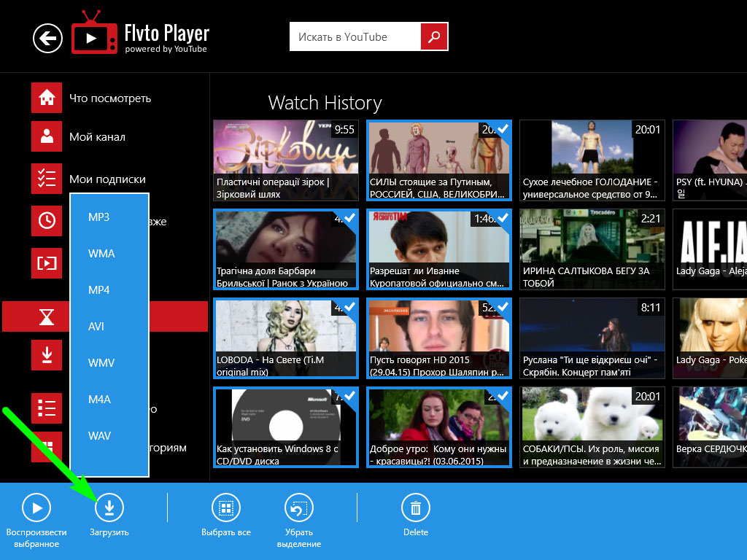Screen dimensions: 747x560
Task: Choose MP3 from the format list
Action: (98, 217)
